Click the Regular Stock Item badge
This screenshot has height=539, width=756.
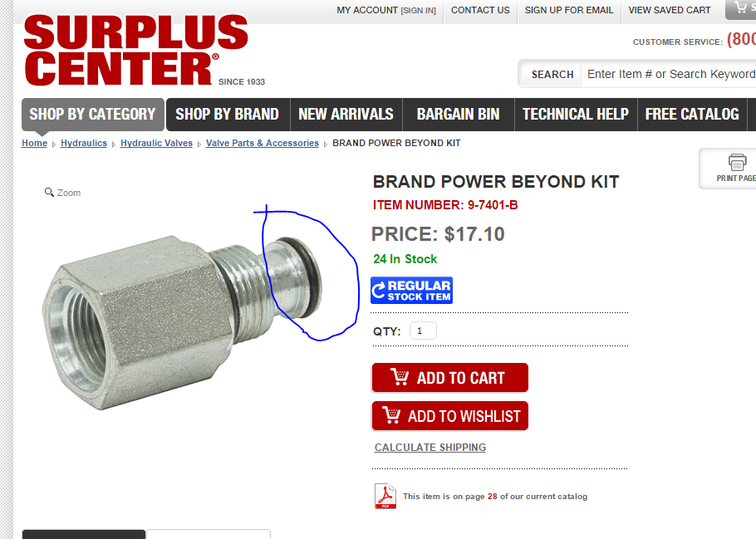click(411, 290)
